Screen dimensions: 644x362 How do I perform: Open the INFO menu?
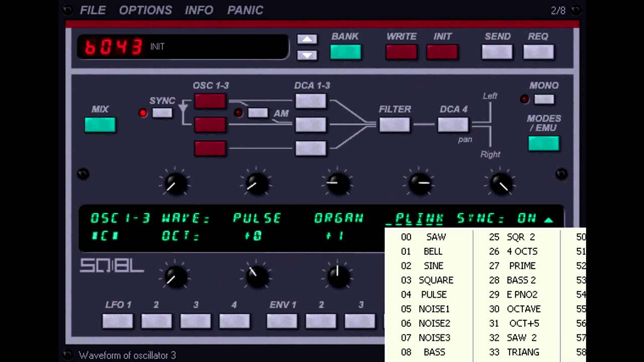tap(199, 10)
